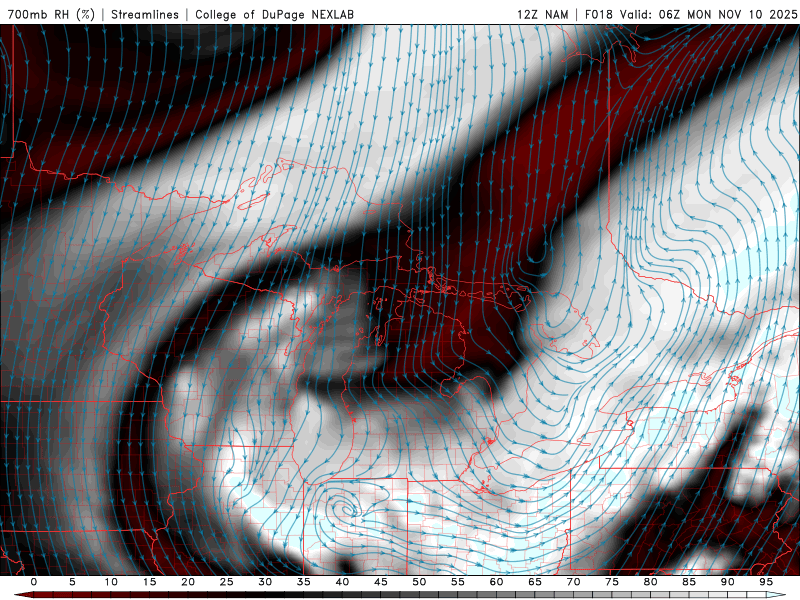Select the "95" colorbar label
The height and width of the screenshot is (600, 800).
pos(766,582)
